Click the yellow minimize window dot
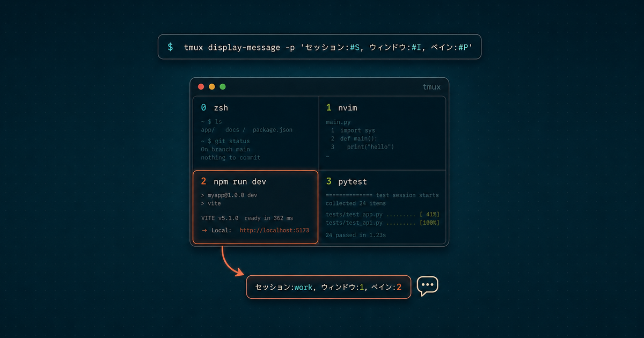This screenshot has height=338, width=644. (212, 86)
